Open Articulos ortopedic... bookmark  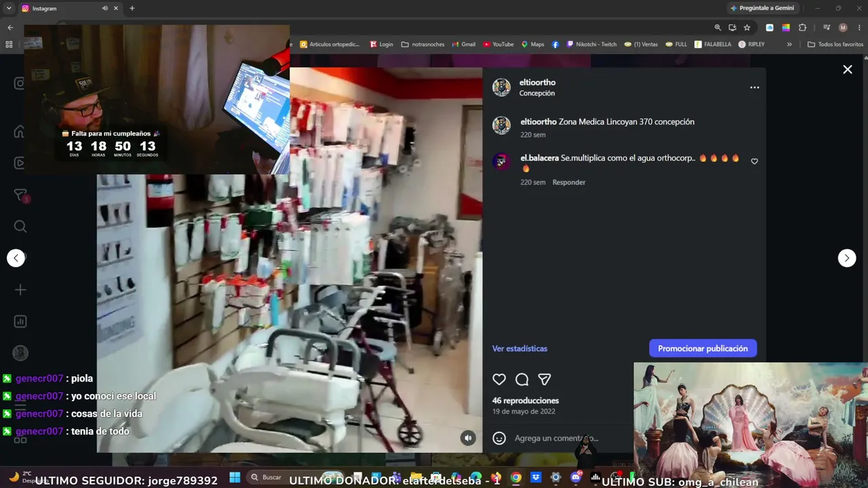[330, 44]
